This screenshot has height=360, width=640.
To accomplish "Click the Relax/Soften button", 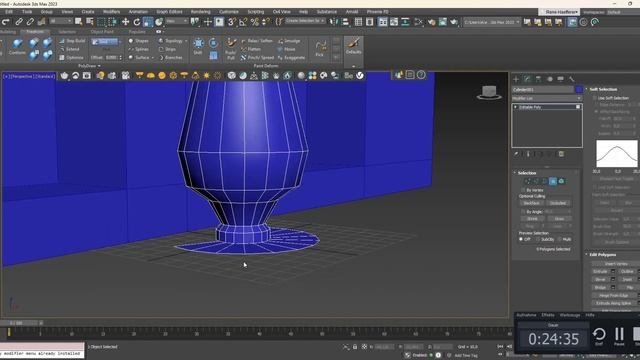I will coord(257,41).
